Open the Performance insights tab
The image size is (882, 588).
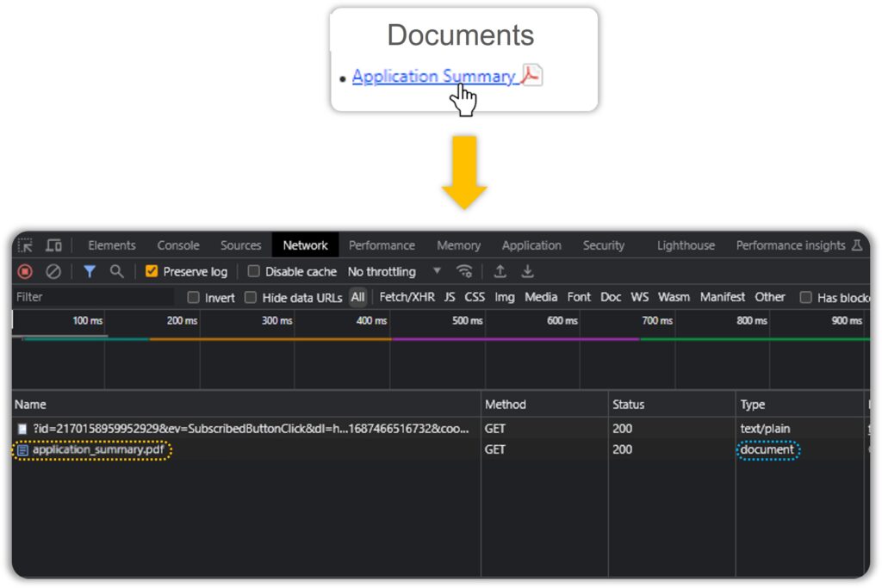coord(791,245)
